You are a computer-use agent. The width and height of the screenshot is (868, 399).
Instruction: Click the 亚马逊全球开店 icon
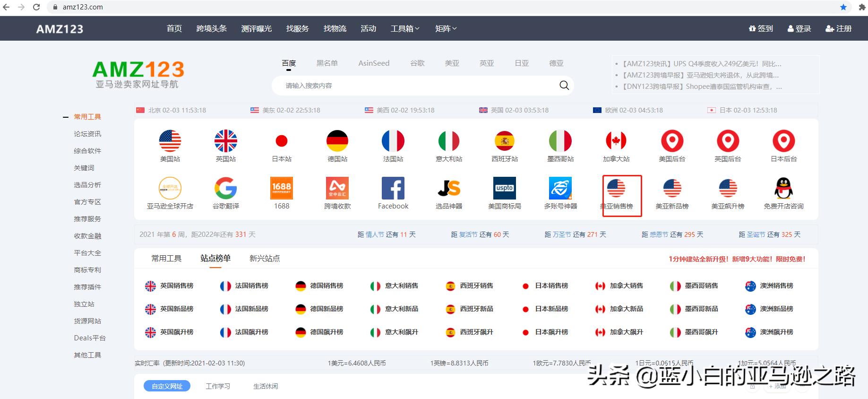coord(170,188)
